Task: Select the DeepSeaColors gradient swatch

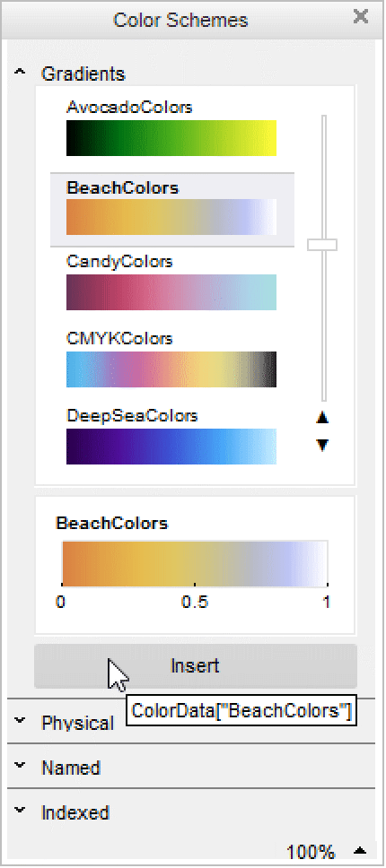Action: 171,447
